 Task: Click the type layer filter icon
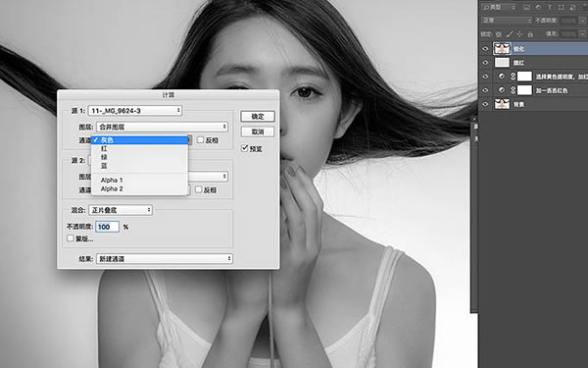coord(550,7)
